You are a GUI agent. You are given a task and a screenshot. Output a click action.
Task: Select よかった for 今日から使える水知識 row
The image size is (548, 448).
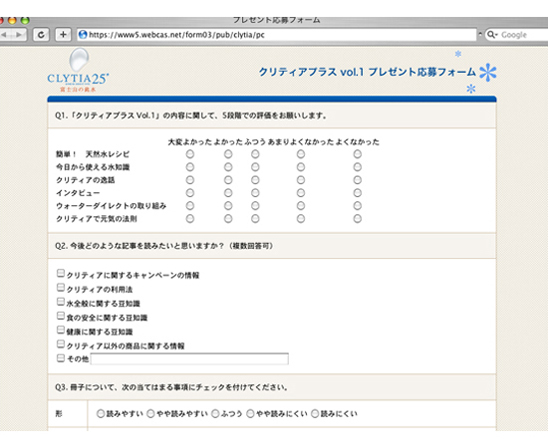click(228, 167)
